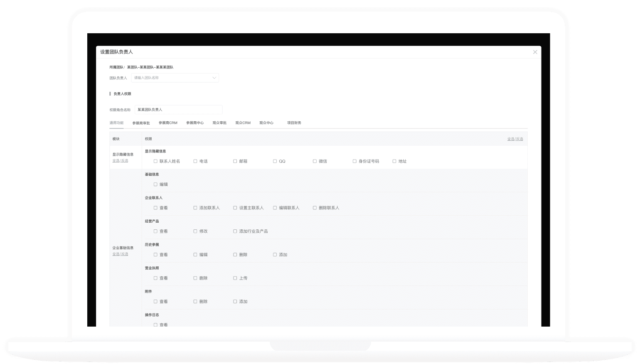
Task: Click 全选/反选 under 企业基础信息 module
Action: [x=120, y=254]
